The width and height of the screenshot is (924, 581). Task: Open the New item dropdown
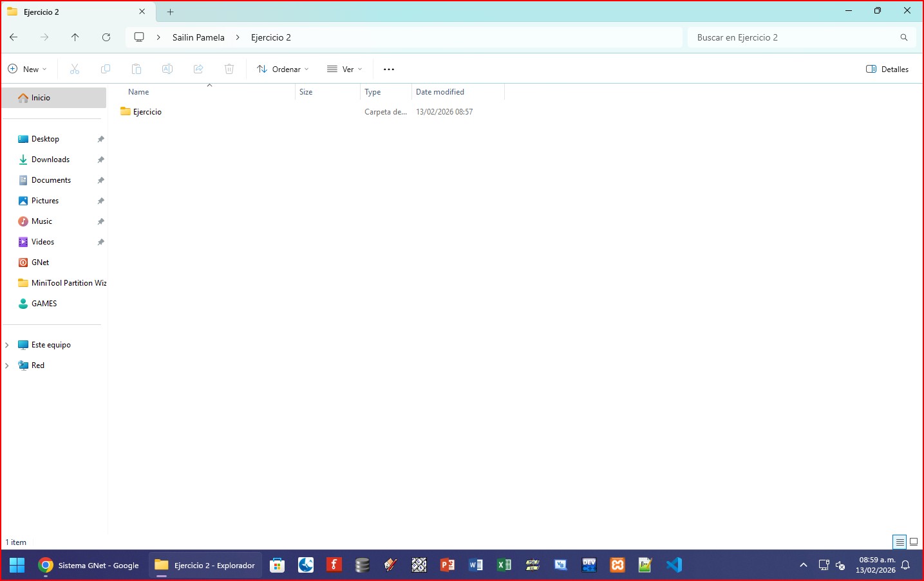coord(28,69)
